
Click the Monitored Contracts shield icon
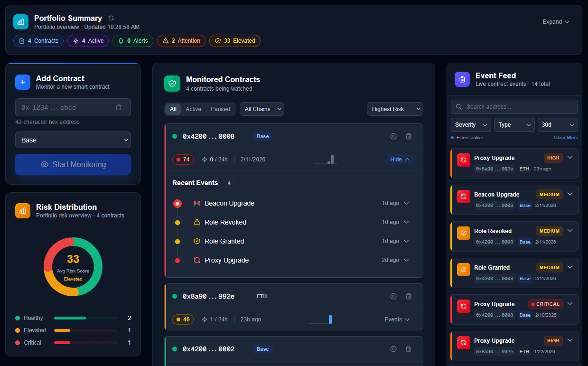pos(172,83)
